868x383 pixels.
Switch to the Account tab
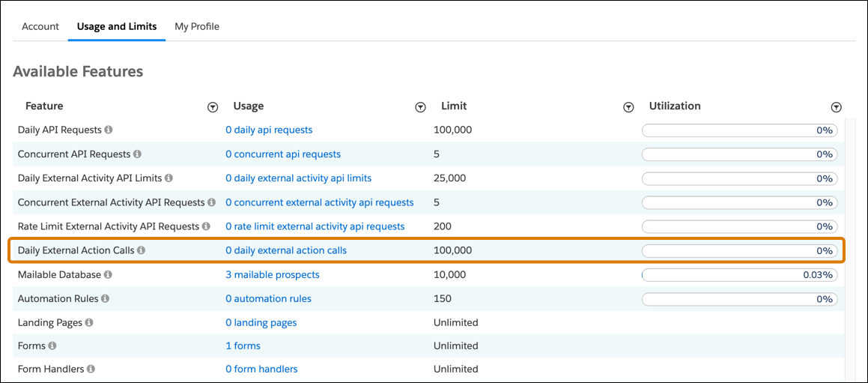pyautogui.click(x=40, y=26)
